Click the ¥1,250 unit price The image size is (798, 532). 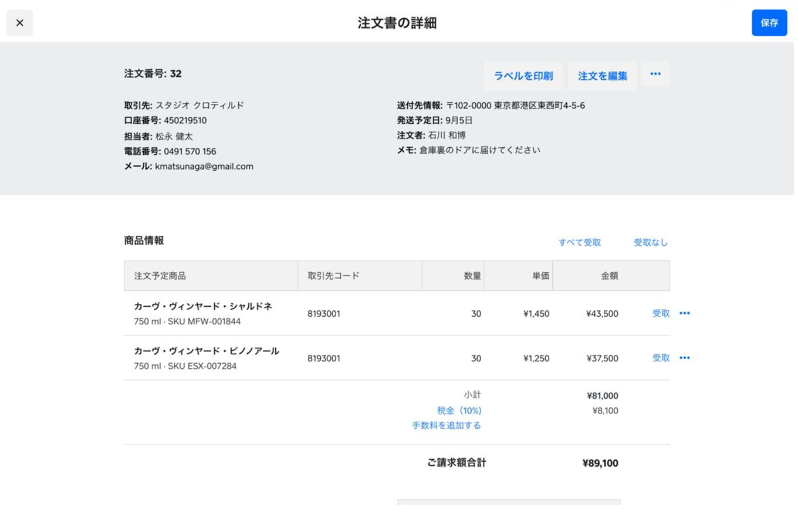(x=536, y=358)
